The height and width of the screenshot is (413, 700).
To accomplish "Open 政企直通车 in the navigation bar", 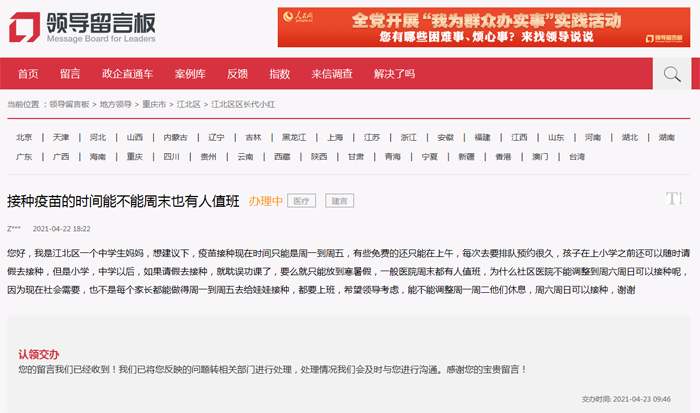I will pyautogui.click(x=127, y=74).
